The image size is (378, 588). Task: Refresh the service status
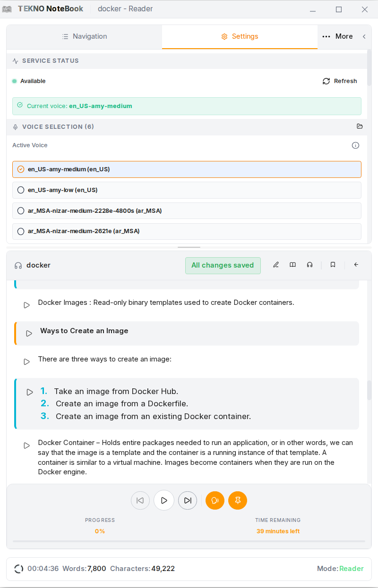[340, 81]
